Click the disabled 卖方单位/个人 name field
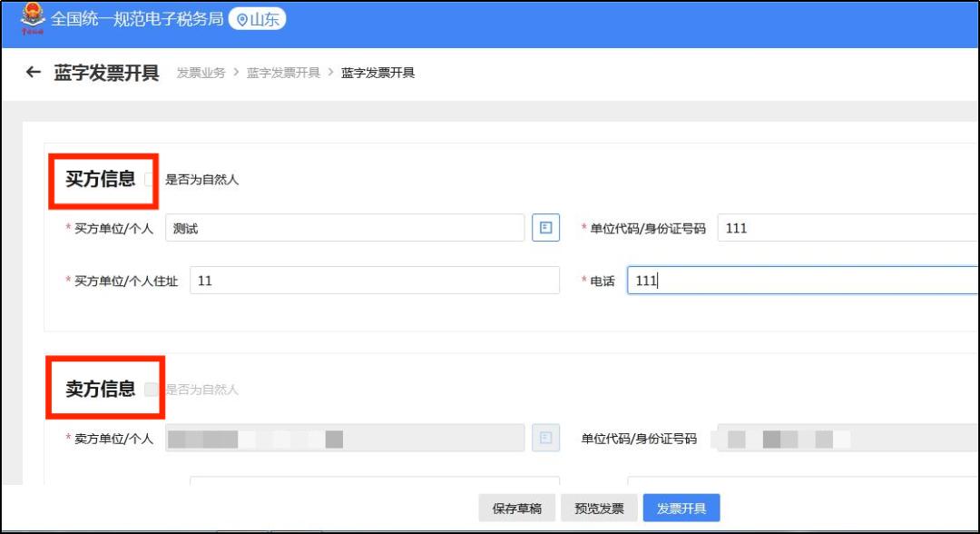The width and height of the screenshot is (980, 534). click(x=345, y=439)
